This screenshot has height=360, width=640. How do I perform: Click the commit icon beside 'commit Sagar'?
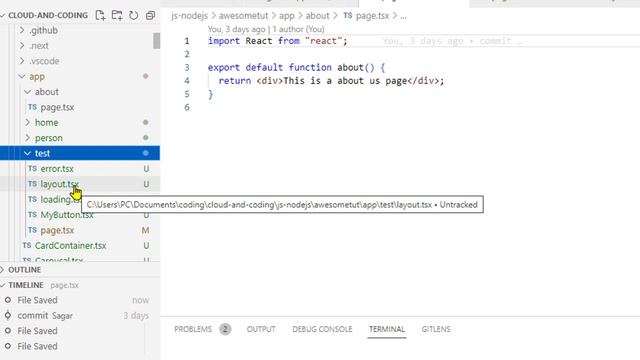point(8,316)
